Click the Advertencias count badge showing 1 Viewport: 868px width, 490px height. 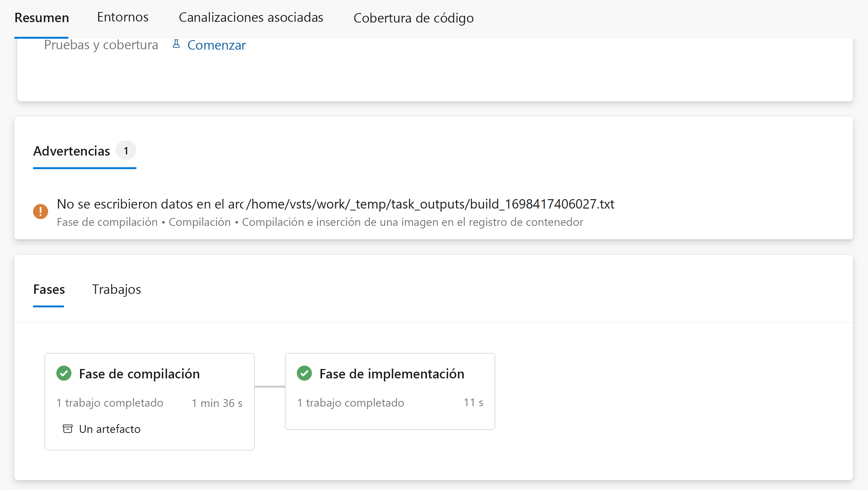126,151
